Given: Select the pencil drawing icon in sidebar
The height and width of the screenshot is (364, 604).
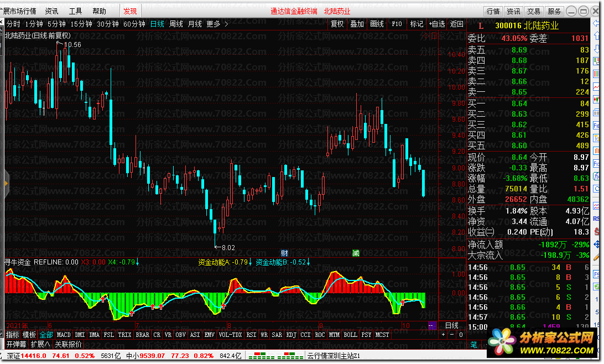Looking at the screenshot, I should (596, 257).
